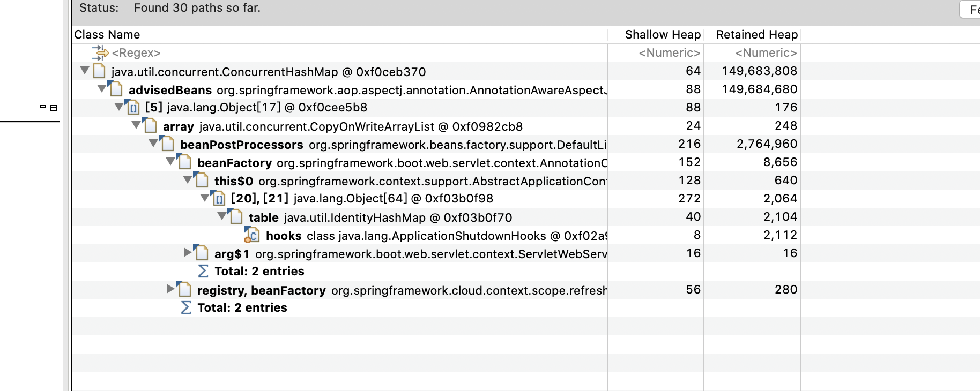The width and height of the screenshot is (980, 391).
Task: Collapse the beanFactory AnnotationConfig node
Action: [170, 161]
